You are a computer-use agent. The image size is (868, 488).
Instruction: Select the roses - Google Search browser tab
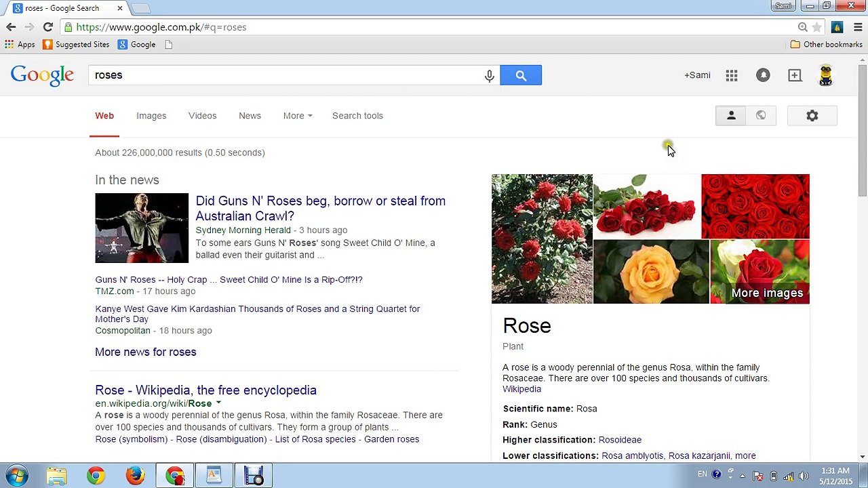coord(66,8)
